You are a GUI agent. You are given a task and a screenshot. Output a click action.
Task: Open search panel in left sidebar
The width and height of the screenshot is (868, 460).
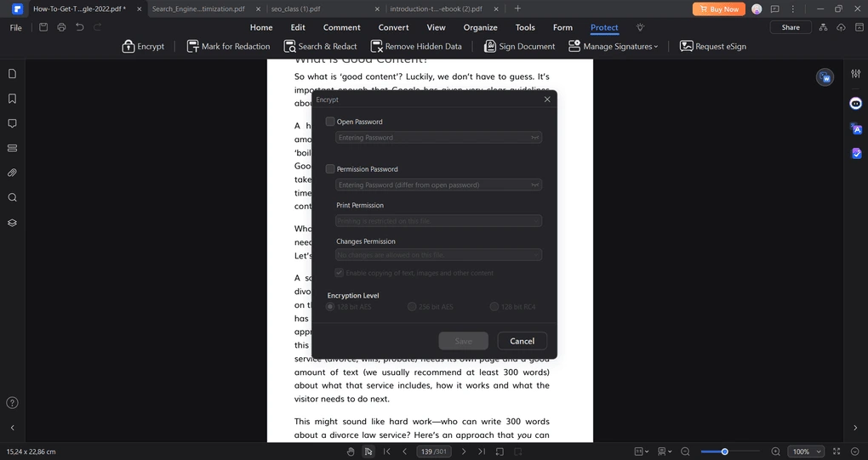click(x=12, y=197)
